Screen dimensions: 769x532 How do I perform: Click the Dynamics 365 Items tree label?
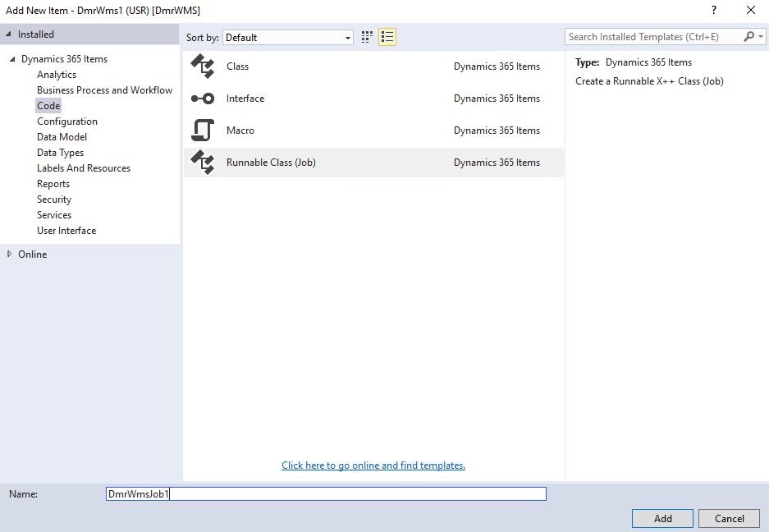coord(64,59)
